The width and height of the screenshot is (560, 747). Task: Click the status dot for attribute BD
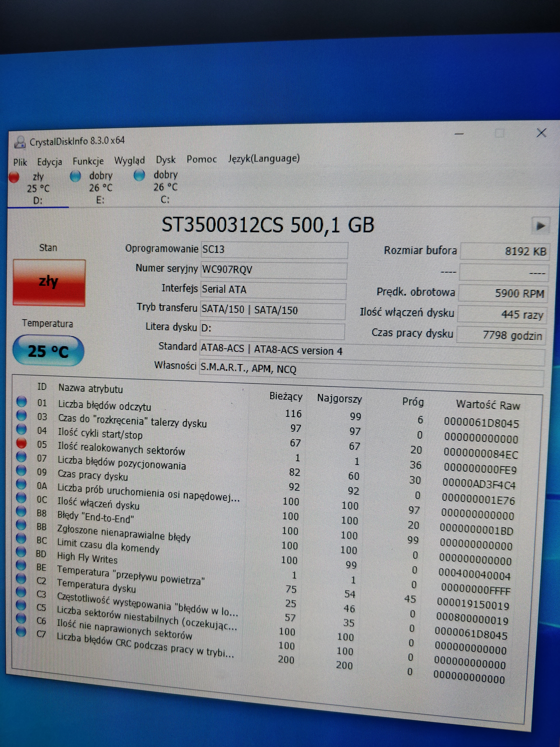tap(21, 552)
